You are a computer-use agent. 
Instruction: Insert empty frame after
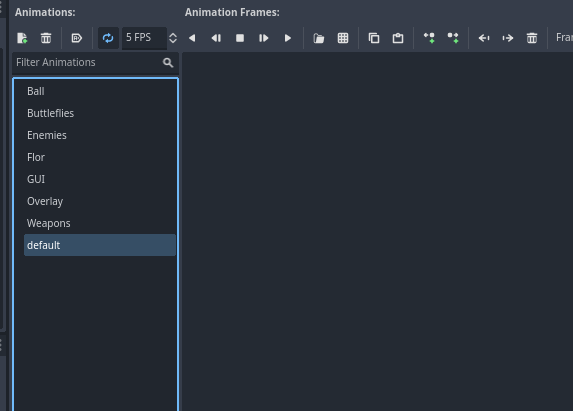[453, 38]
